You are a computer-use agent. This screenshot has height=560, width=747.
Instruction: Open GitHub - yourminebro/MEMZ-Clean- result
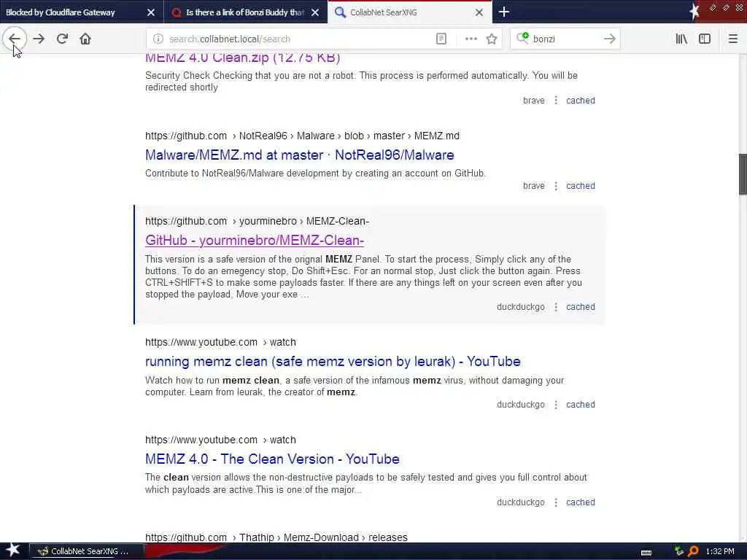255,241
